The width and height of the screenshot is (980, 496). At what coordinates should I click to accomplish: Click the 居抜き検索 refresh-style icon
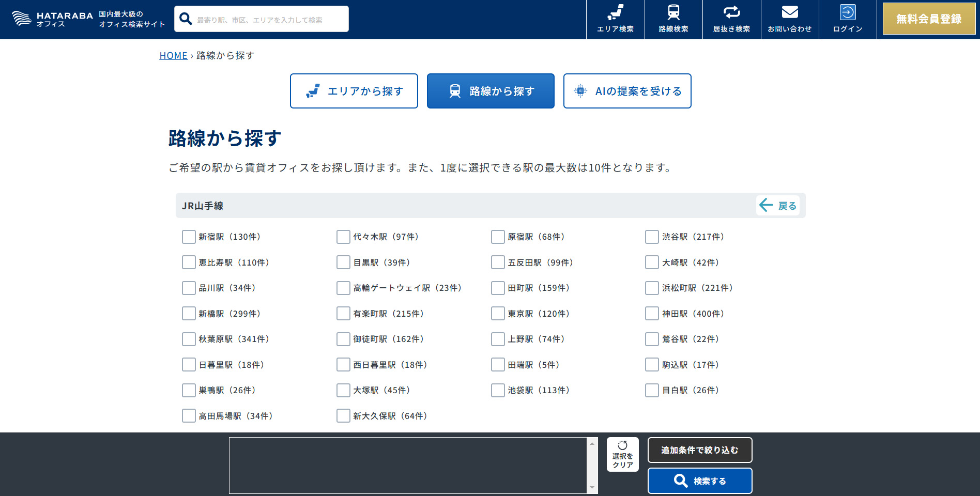731,13
